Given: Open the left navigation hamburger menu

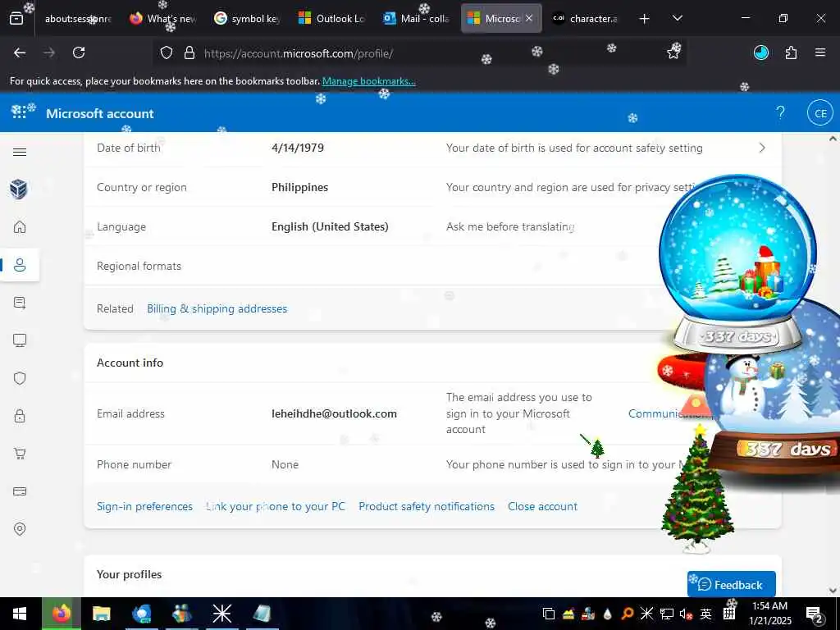Looking at the screenshot, I should (20, 152).
